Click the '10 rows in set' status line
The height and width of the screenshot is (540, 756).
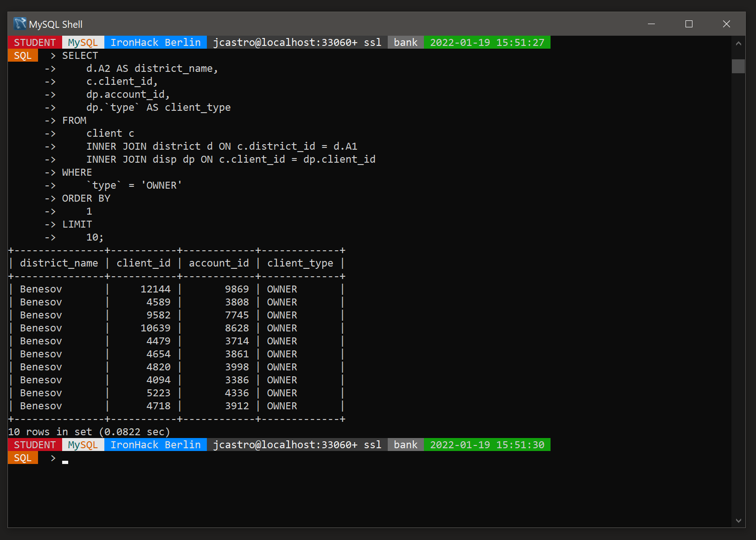point(88,432)
